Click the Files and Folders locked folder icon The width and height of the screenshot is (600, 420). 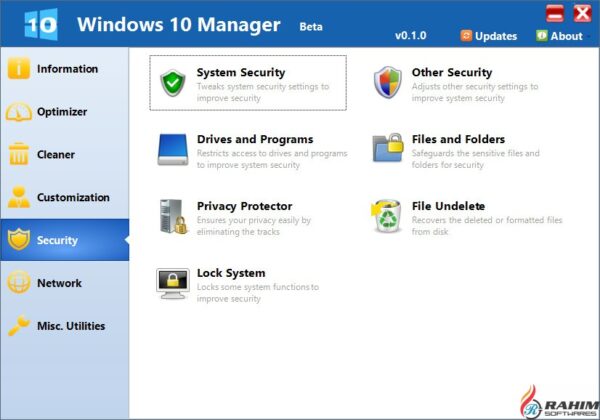pyautogui.click(x=388, y=148)
